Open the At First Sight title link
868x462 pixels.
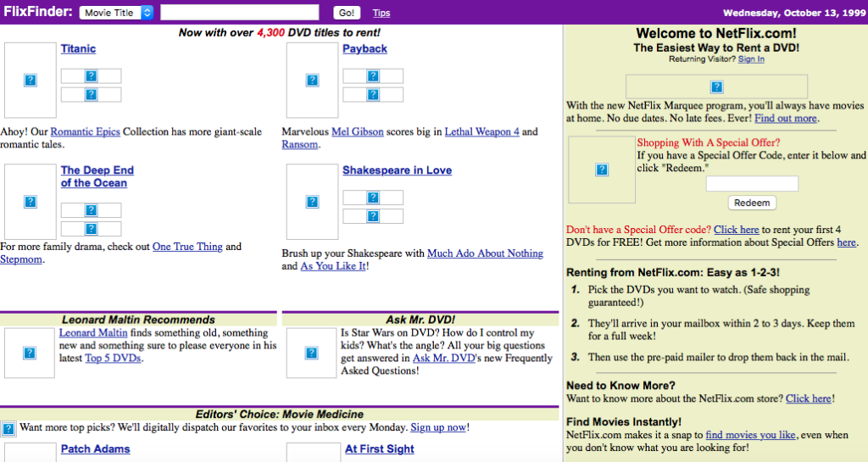(379, 449)
